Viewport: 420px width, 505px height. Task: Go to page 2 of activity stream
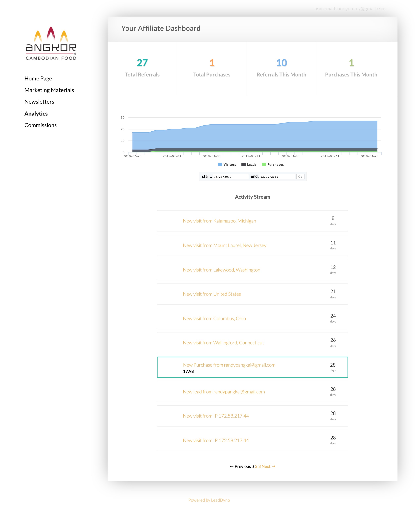point(256,467)
